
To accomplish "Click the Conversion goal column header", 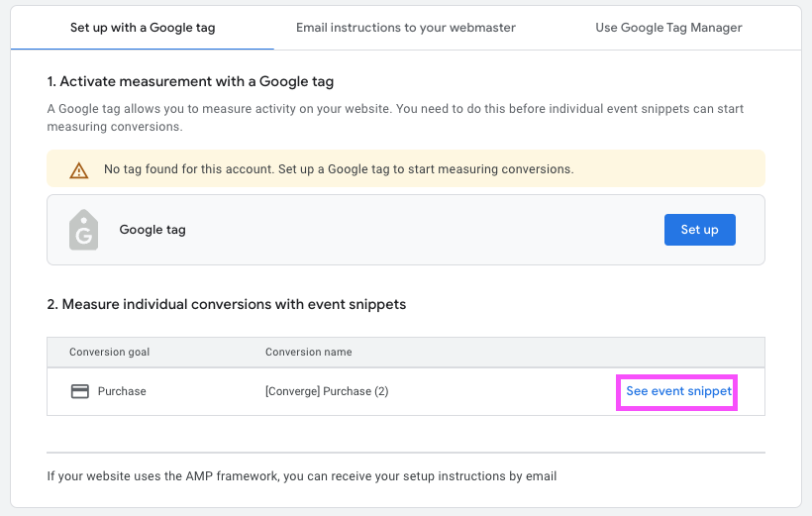I will (x=109, y=352).
